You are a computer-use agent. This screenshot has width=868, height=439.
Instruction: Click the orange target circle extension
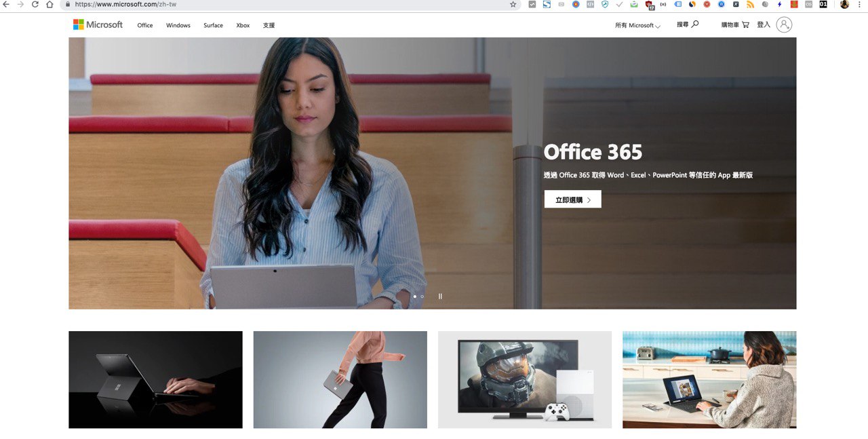(x=576, y=4)
